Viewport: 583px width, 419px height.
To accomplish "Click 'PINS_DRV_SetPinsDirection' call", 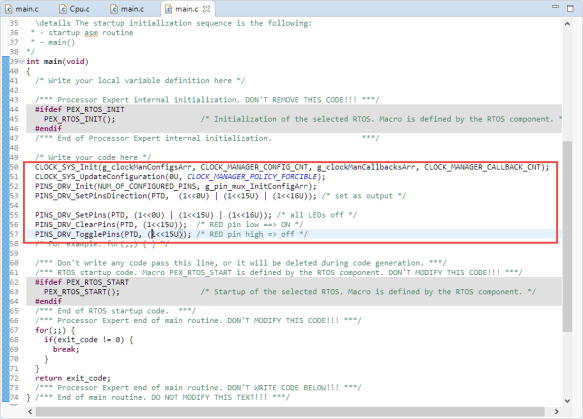I will (91, 196).
